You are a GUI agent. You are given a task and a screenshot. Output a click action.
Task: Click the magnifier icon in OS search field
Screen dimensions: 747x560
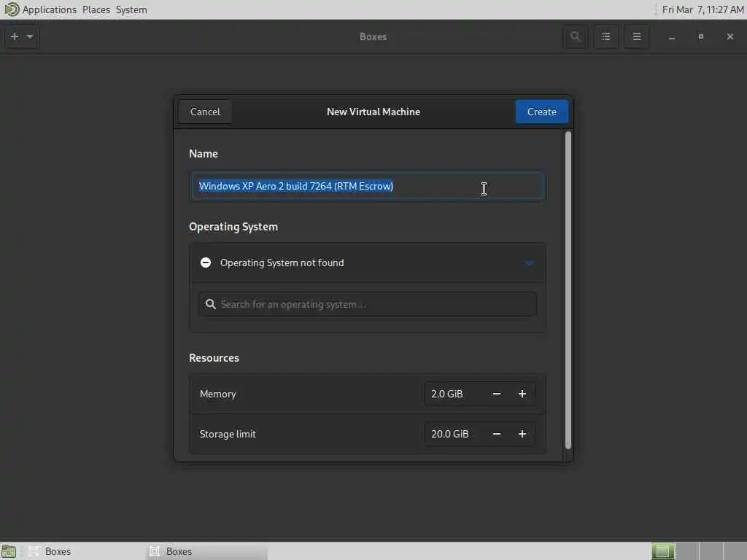coord(210,304)
